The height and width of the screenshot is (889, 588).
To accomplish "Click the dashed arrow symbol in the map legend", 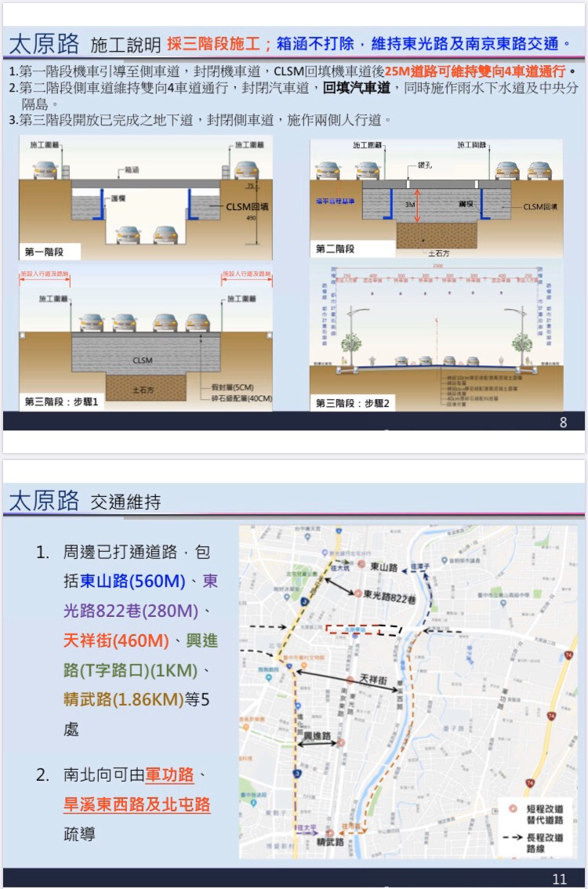I will pos(513,837).
